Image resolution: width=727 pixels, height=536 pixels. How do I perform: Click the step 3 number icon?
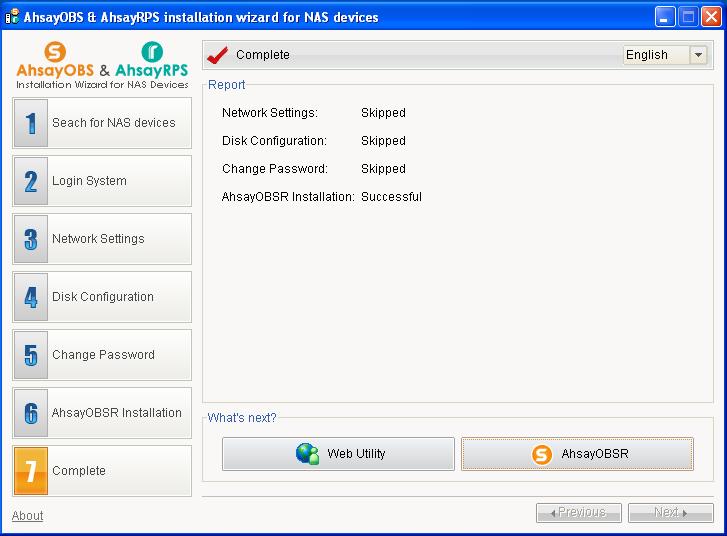click(31, 239)
